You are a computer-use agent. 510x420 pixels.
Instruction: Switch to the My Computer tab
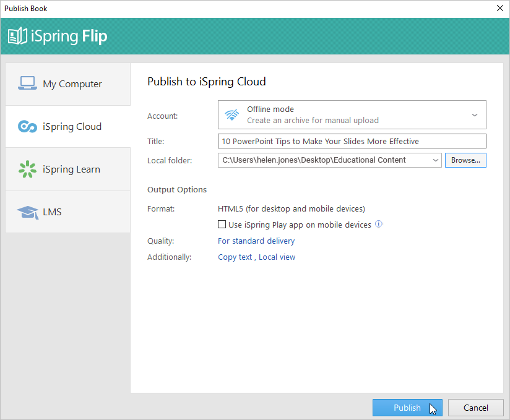[x=68, y=84]
